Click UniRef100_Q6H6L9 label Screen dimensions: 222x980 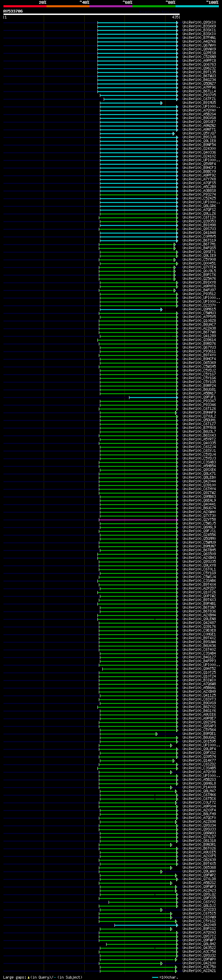199,527
